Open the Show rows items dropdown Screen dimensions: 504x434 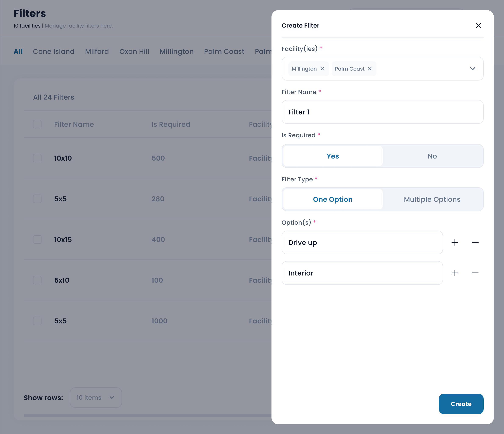pos(96,398)
